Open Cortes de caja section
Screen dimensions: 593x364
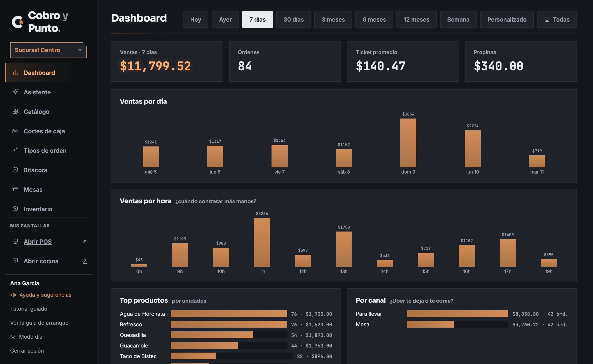point(48,131)
